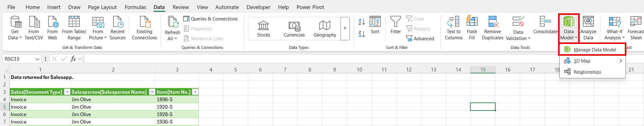Screen dimensions: 644x126
Task: Import data From Web
Action: point(53,28)
